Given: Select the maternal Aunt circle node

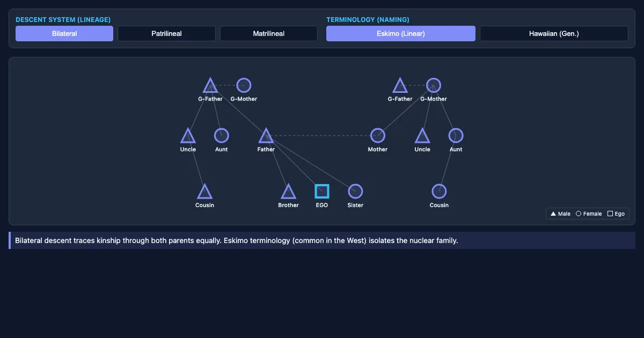Looking at the screenshot, I should pyautogui.click(x=456, y=136).
